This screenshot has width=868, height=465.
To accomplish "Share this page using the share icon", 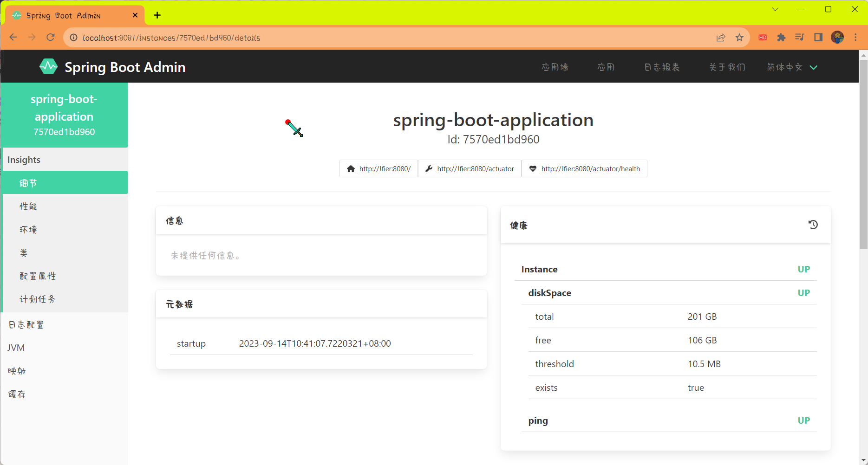I will point(721,38).
